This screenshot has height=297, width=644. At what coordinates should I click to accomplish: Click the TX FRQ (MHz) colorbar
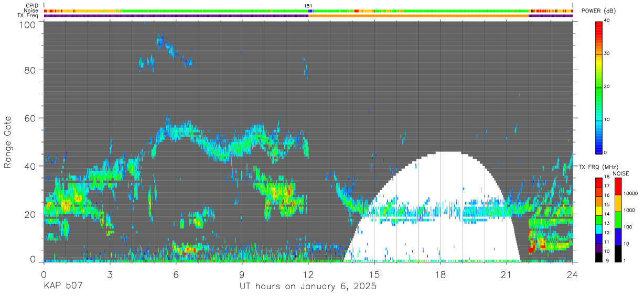click(599, 219)
